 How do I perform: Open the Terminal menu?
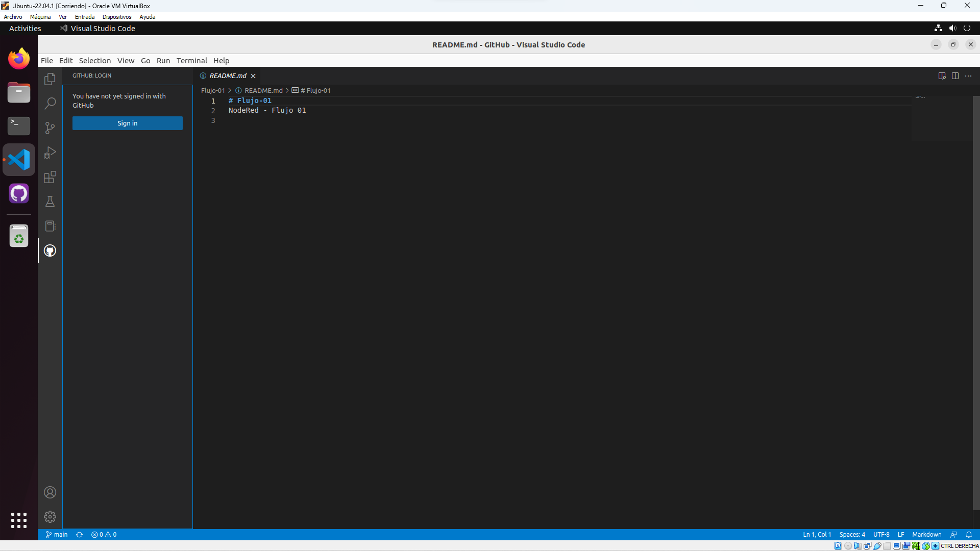[191, 60]
